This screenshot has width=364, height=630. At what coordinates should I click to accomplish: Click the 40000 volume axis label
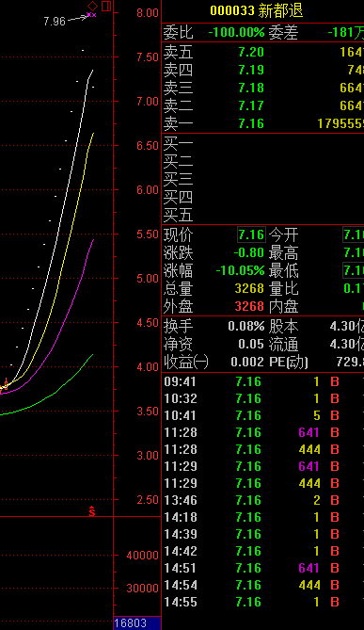point(142,556)
